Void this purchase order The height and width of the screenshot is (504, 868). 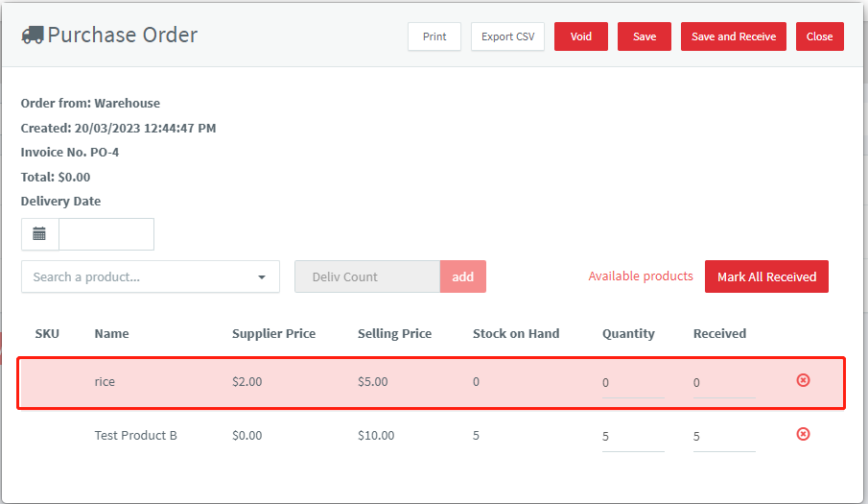[x=580, y=36]
